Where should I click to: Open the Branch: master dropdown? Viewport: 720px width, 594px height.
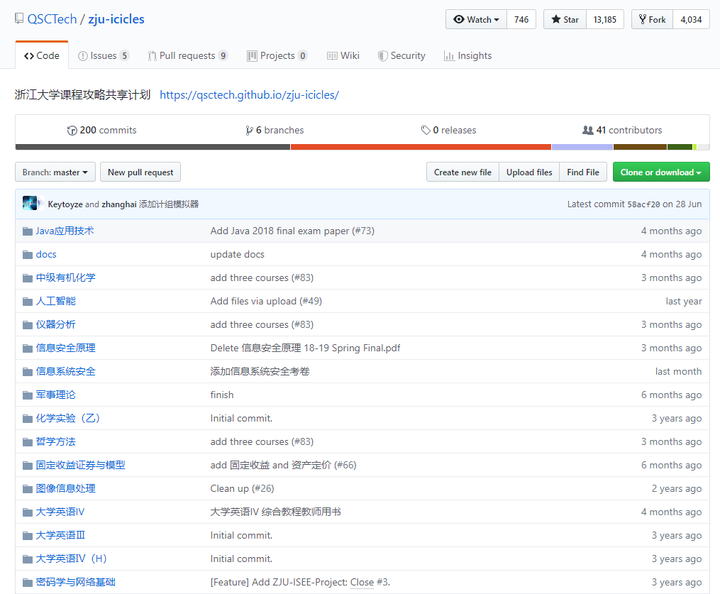[x=55, y=172]
